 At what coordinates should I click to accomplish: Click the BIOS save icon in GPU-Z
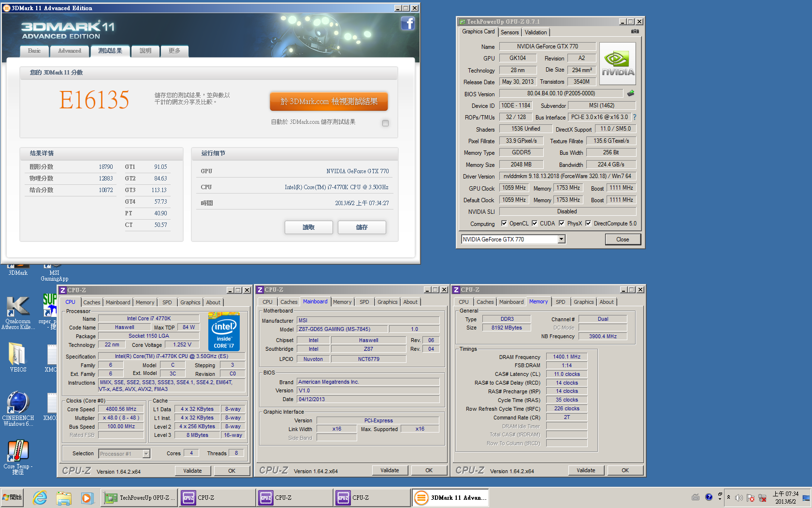(x=631, y=93)
